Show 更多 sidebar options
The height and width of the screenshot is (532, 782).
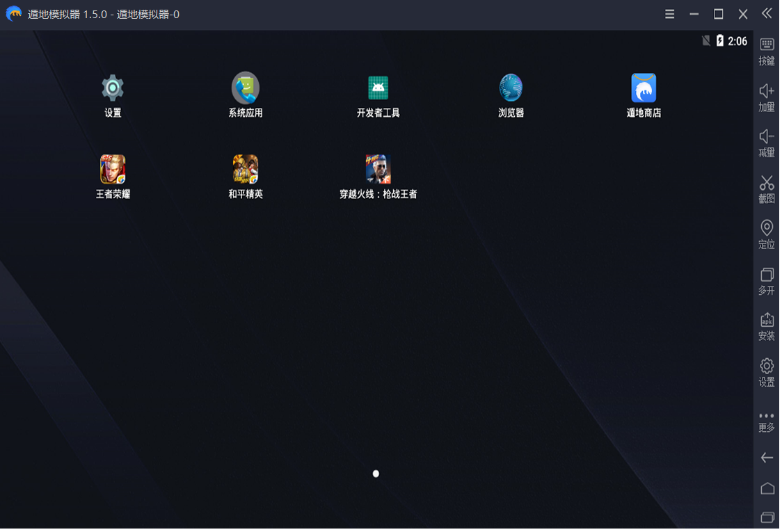(x=767, y=422)
